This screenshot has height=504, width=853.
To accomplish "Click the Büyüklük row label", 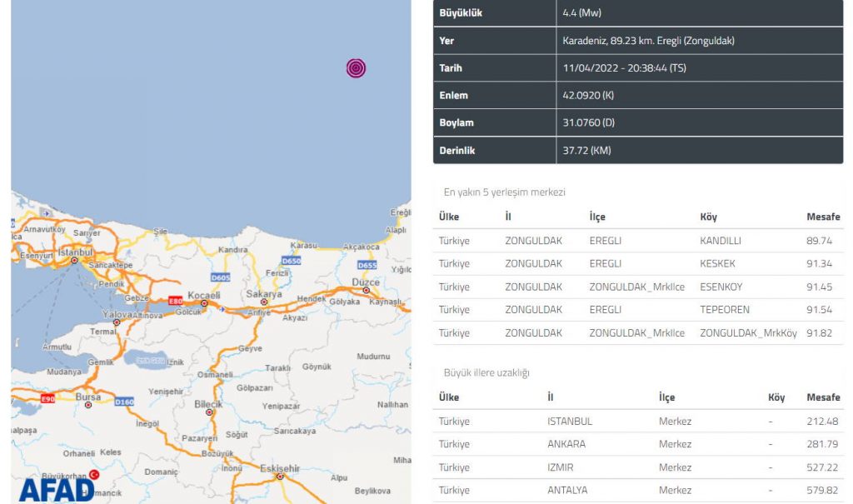I will pos(461,13).
